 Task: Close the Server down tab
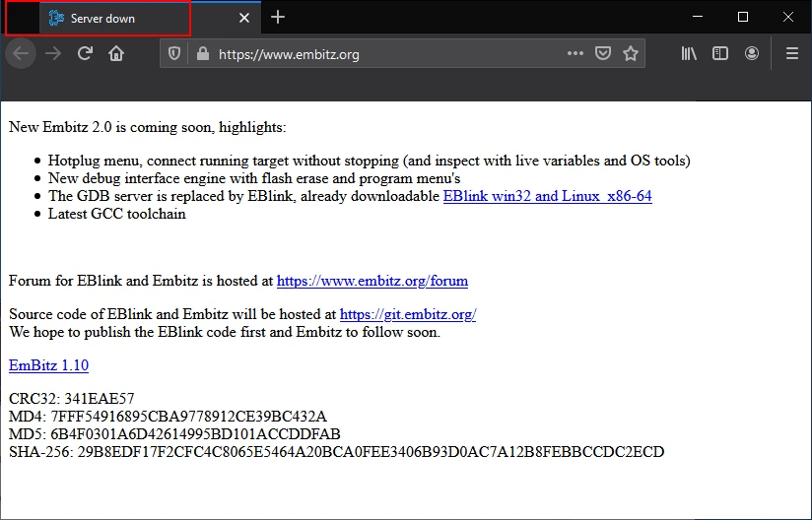[244, 18]
